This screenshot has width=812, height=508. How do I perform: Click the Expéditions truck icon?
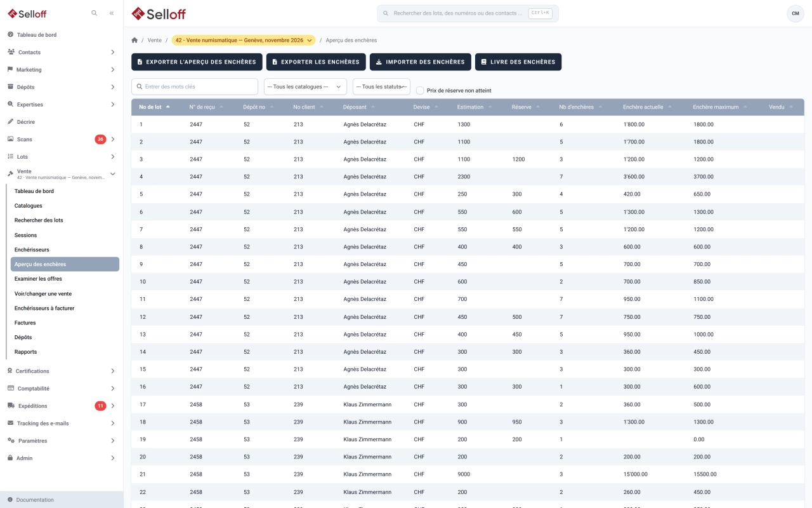tap(11, 406)
